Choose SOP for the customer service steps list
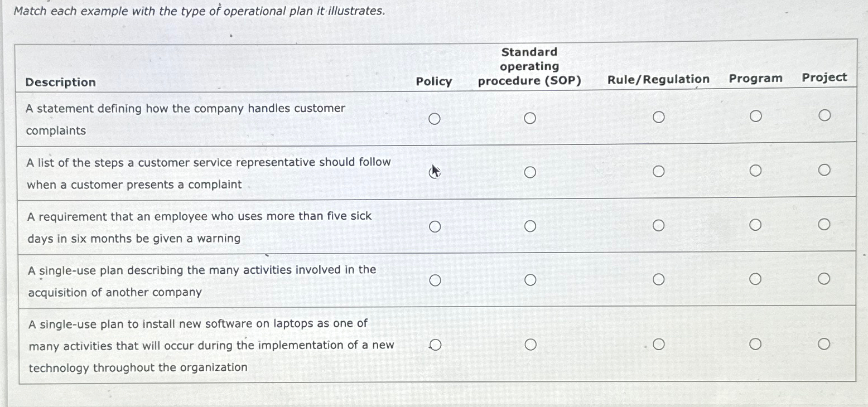This screenshot has width=868, height=407. coord(530,172)
